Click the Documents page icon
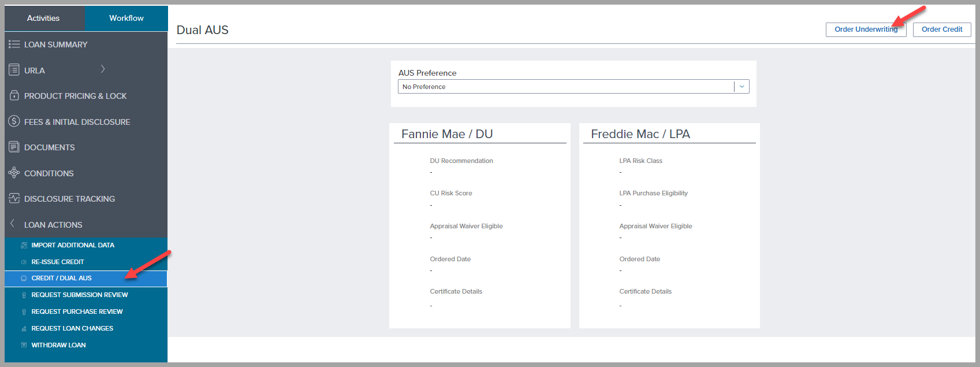Screen dimensions: 980x367 pos(14,147)
